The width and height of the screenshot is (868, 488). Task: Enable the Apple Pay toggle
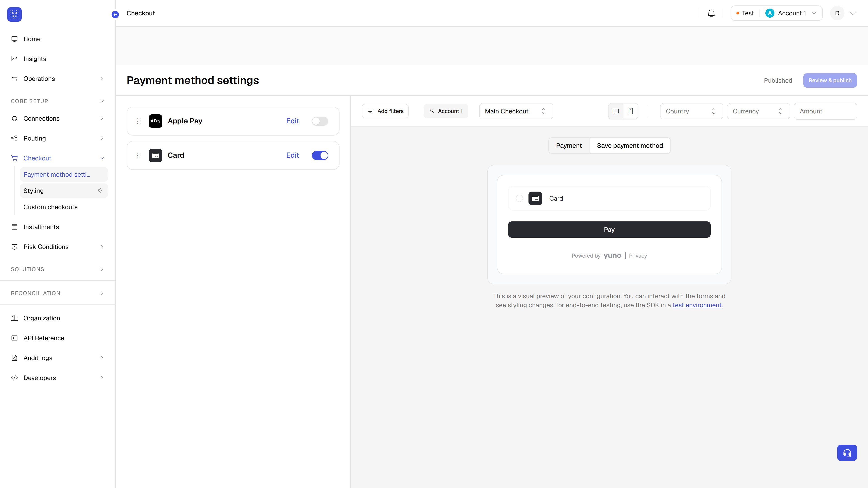pos(320,121)
